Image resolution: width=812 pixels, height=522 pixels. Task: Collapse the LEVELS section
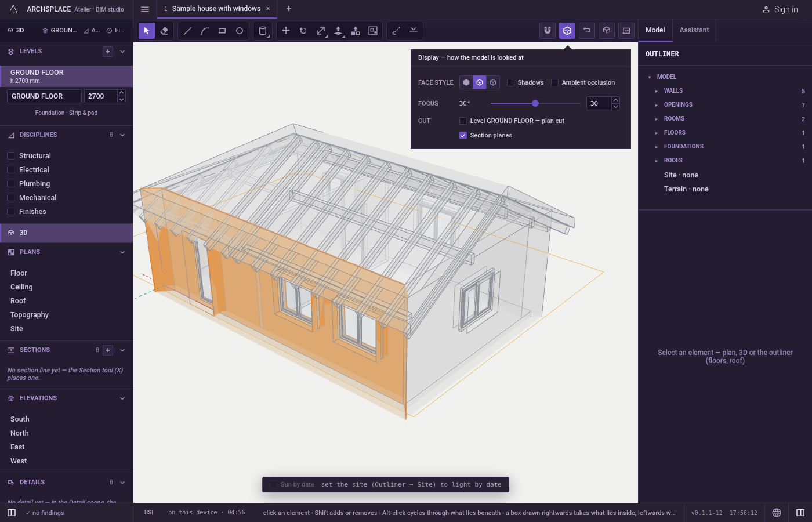tap(122, 52)
